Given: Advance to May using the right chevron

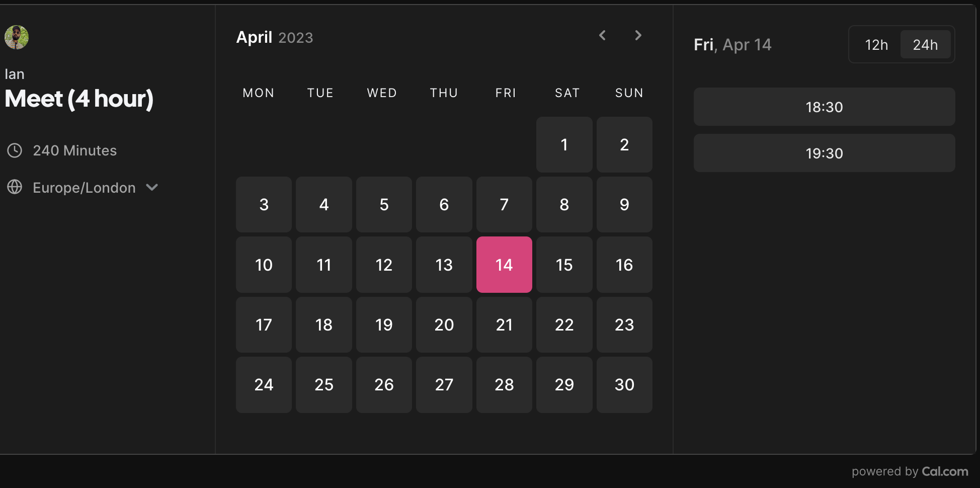Looking at the screenshot, I should click(x=638, y=35).
